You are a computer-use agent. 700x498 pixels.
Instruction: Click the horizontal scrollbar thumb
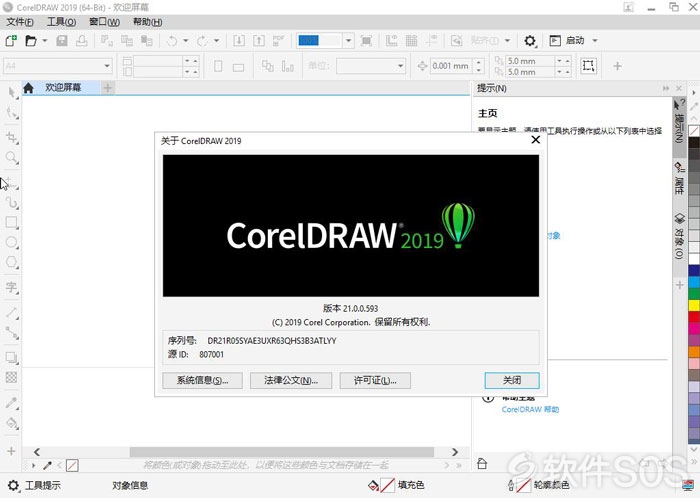click(282, 452)
